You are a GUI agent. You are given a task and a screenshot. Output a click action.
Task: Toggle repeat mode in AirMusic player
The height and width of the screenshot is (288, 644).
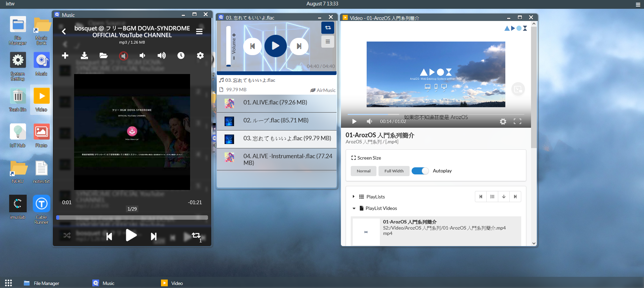[x=327, y=28]
